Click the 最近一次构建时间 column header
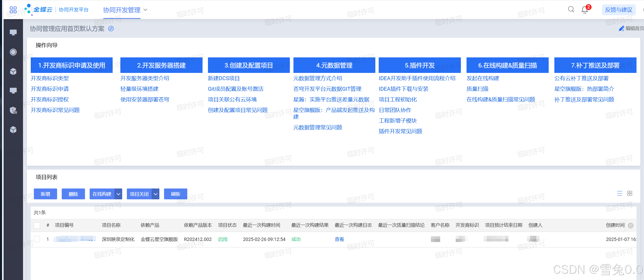 pos(261,225)
